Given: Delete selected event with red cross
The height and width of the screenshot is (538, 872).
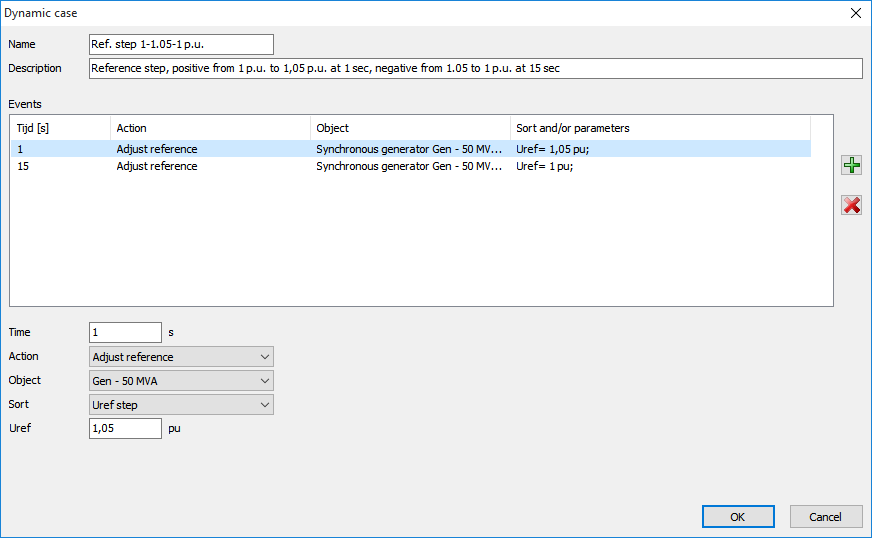Looking at the screenshot, I should pos(851,205).
